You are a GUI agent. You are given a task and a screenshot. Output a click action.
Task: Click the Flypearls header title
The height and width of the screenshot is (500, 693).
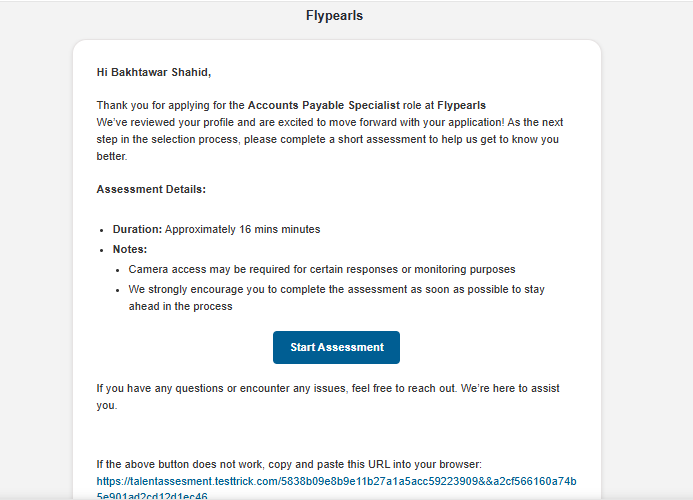(x=335, y=15)
